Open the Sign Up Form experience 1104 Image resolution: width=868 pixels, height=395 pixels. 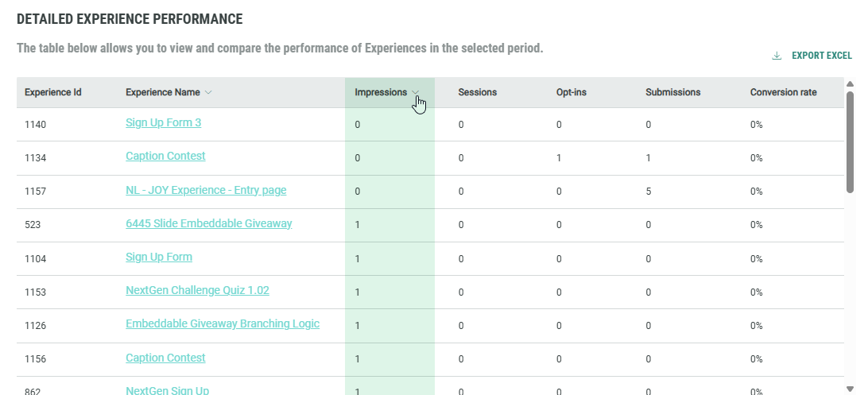click(x=159, y=257)
